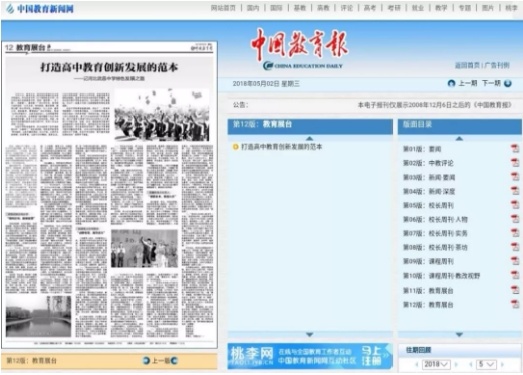Click the 返回首页 link

tap(467, 65)
